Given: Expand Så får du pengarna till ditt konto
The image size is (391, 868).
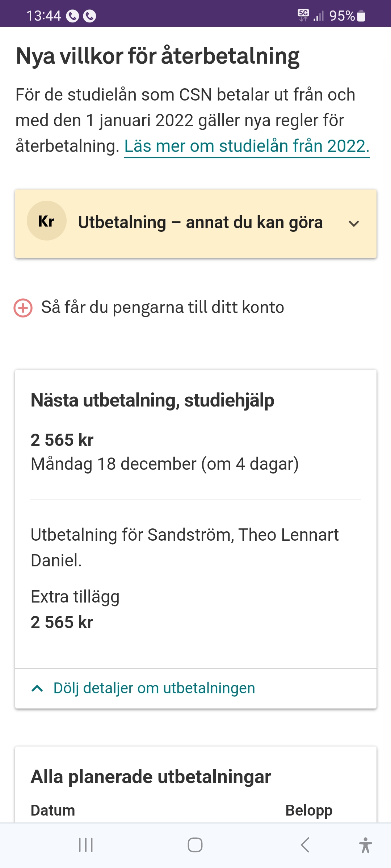Looking at the screenshot, I should click(162, 307).
